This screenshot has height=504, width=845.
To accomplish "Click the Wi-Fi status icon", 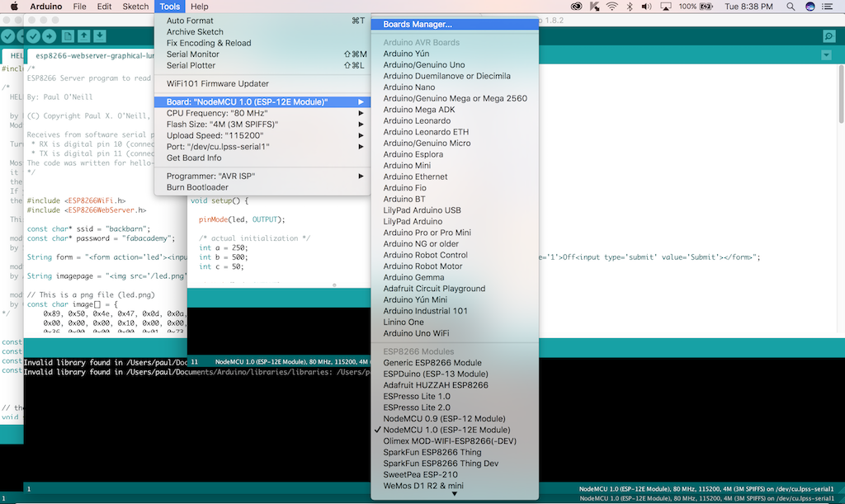I will pos(611,7).
